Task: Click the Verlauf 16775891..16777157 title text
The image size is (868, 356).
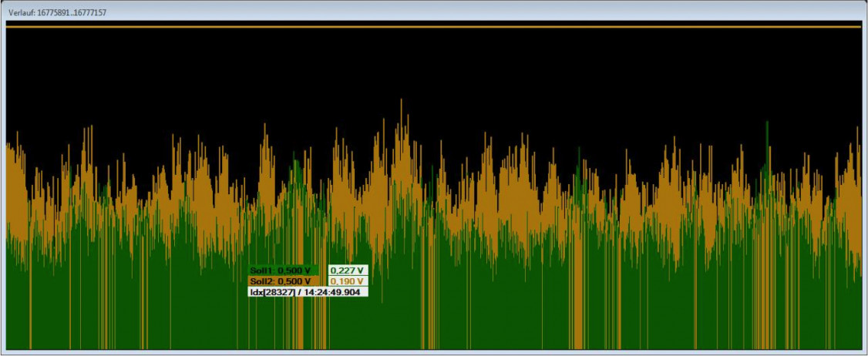Action: pyautogui.click(x=59, y=11)
